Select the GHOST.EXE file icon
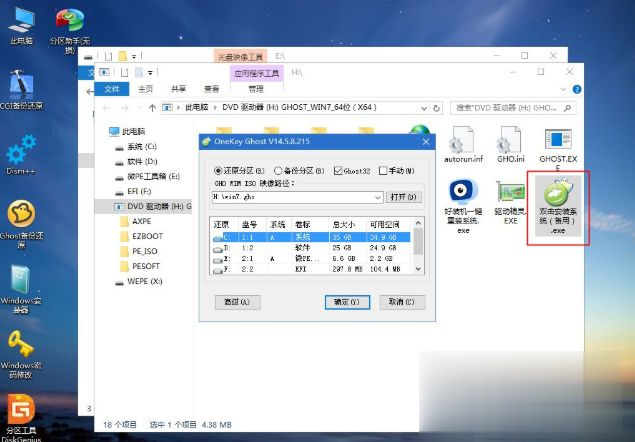The image size is (635, 442). (558, 148)
